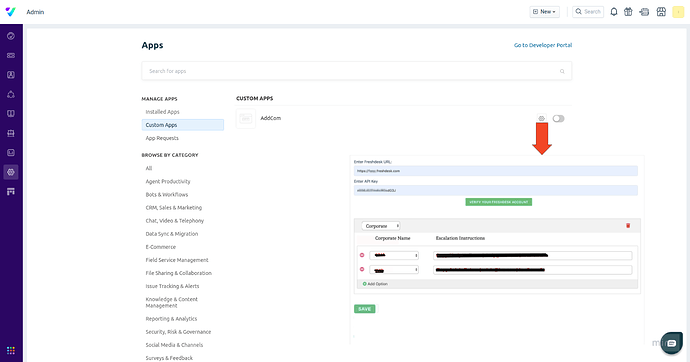Open the gift what's new icon

pos(628,12)
